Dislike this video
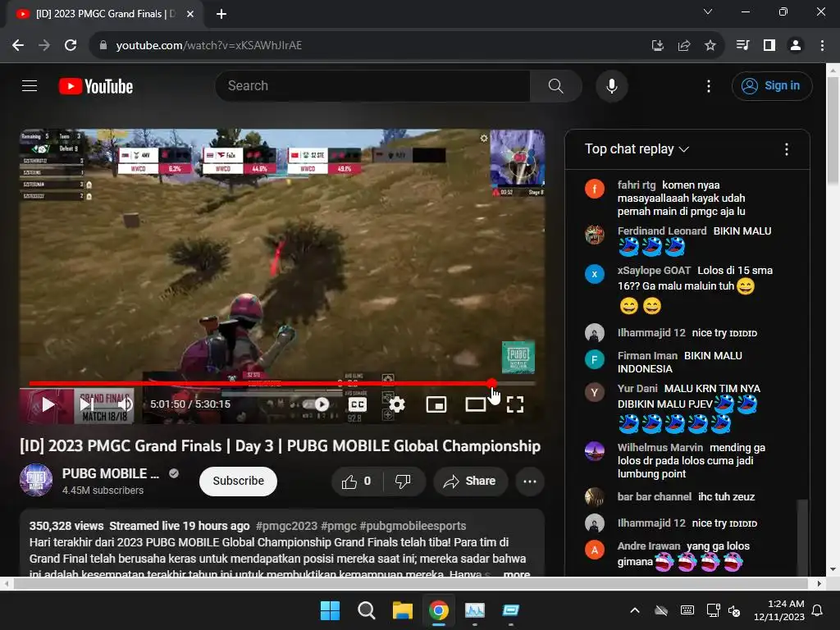Viewport: 840px width, 630px height. pos(403,481)
